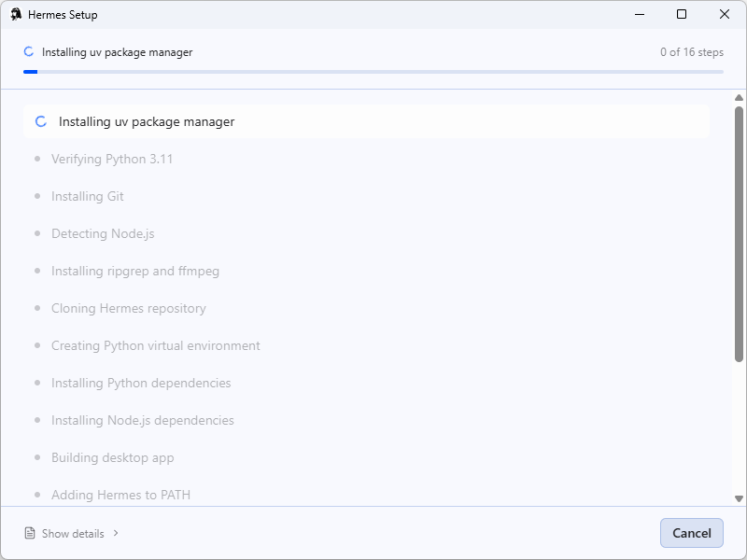Click the bullet beside 'Detecting Node.js'
This screenshot has width=747, height=560.
click(x=37, y=233)
